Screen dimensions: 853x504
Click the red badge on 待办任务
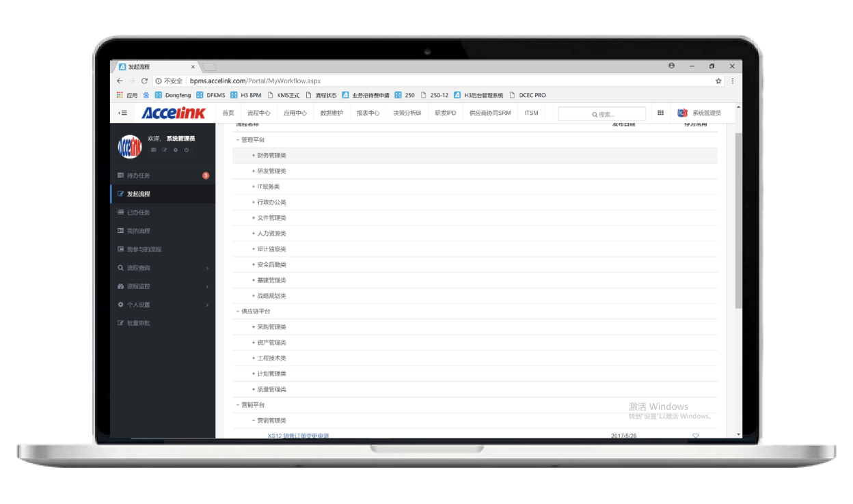coord(206,176)
